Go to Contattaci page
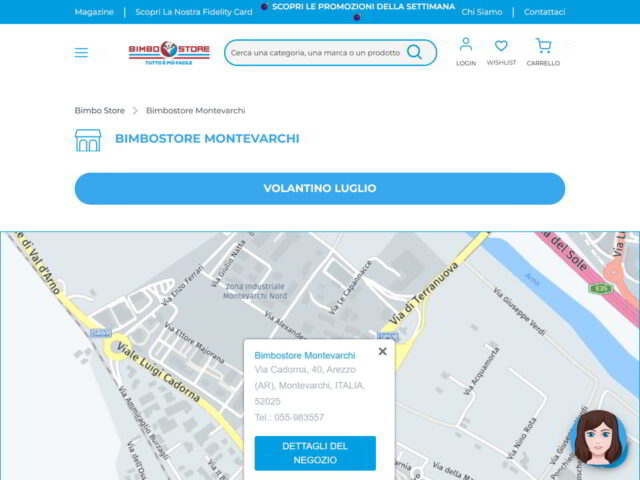Screen dimensions: 640x480 (544, 12)
